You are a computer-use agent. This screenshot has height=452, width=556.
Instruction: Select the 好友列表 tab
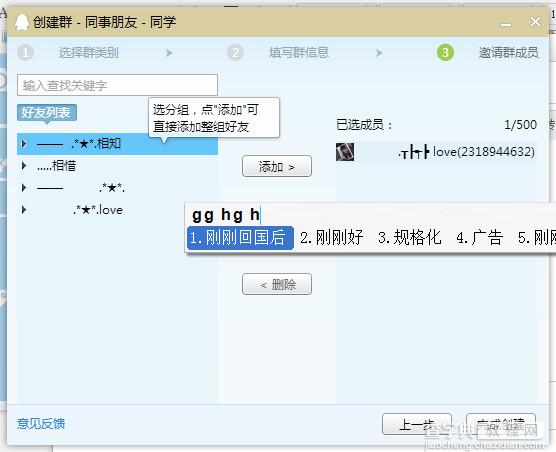click(46, 113)
